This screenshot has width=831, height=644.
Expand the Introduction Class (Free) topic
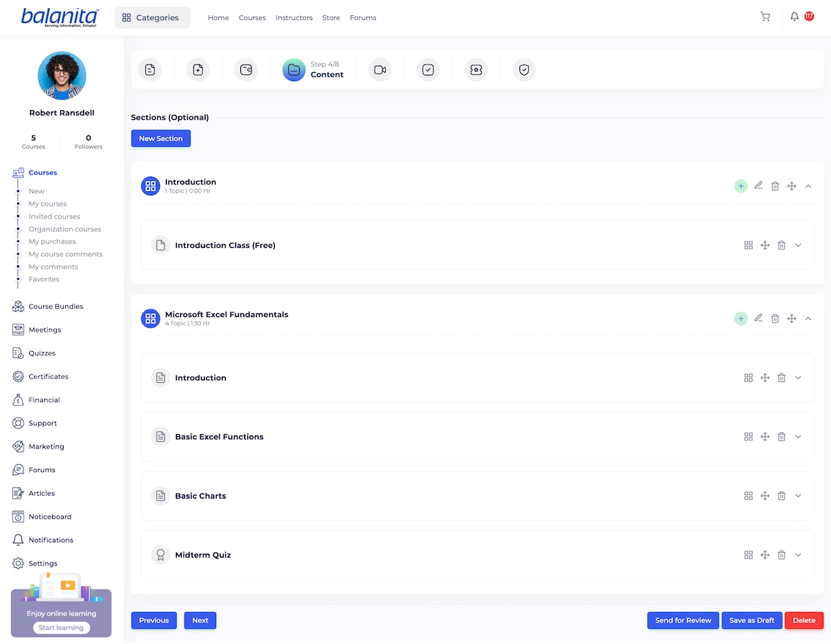click(798, 245)
